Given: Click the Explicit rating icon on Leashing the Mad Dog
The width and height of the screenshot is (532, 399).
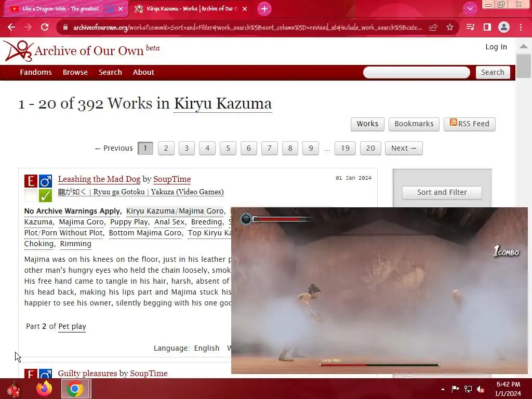Looking at the screenshot, I should (x=31, y=181).
